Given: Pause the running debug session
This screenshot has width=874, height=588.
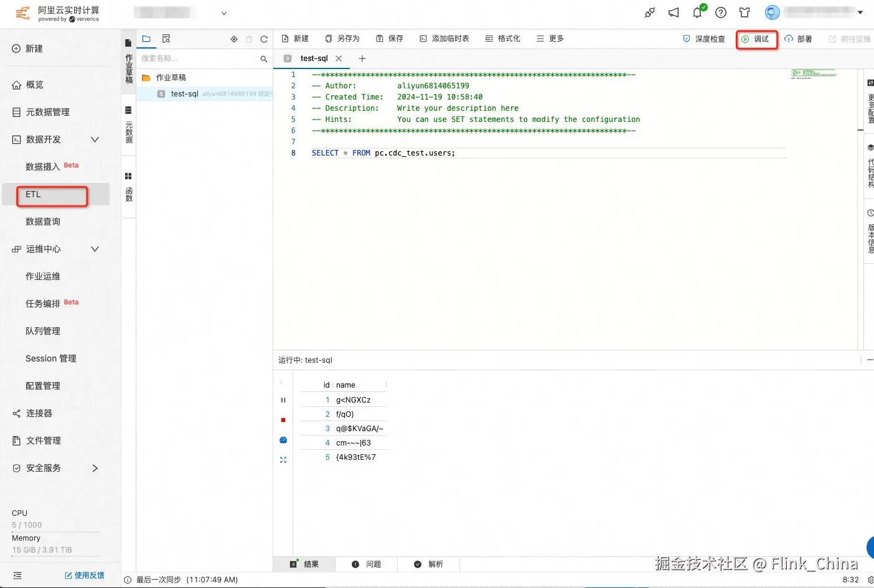Looking at the screenshot, I should click(283, 400).
